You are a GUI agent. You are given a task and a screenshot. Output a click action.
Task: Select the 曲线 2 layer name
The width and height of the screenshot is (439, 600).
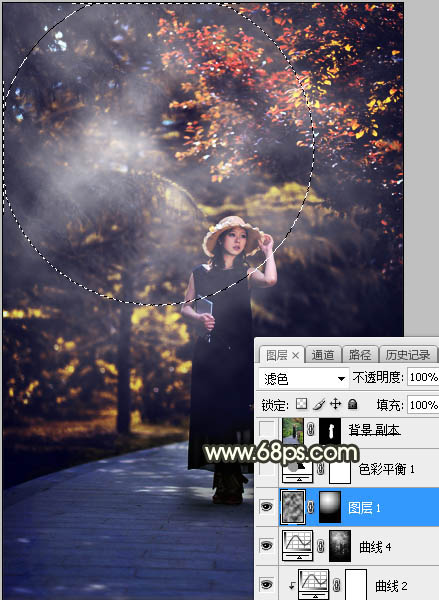[391, 586]
